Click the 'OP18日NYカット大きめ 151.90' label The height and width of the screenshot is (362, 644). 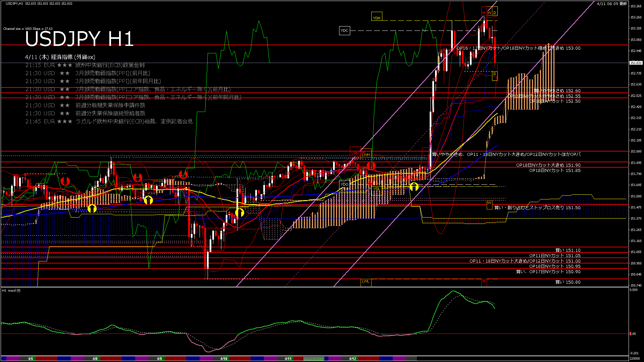click(548, 165)
